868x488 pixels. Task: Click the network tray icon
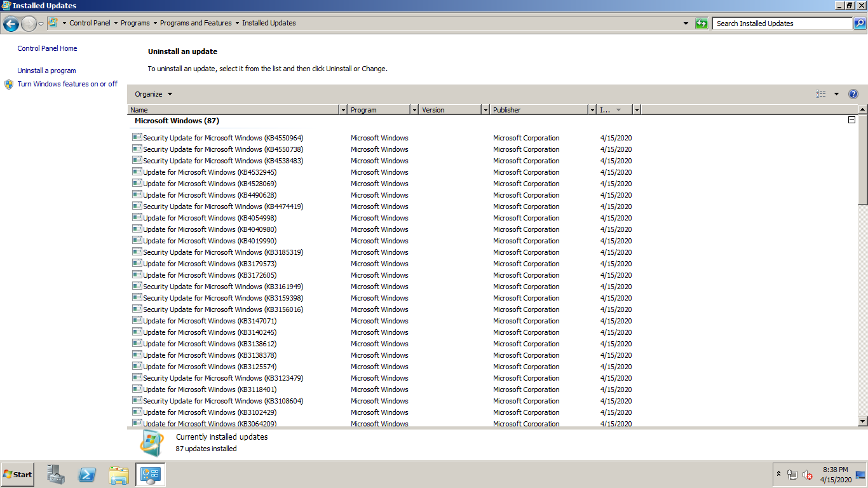coord(792,475)
